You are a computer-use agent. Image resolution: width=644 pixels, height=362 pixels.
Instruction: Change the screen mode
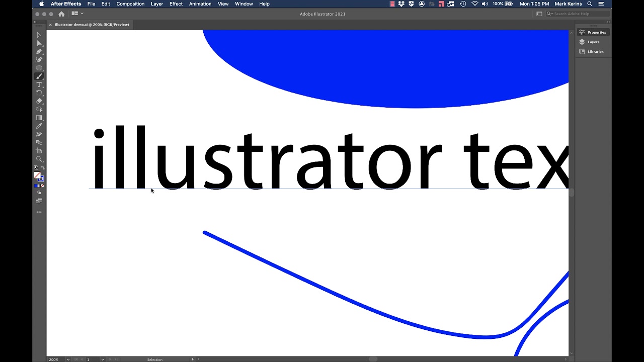39,201
